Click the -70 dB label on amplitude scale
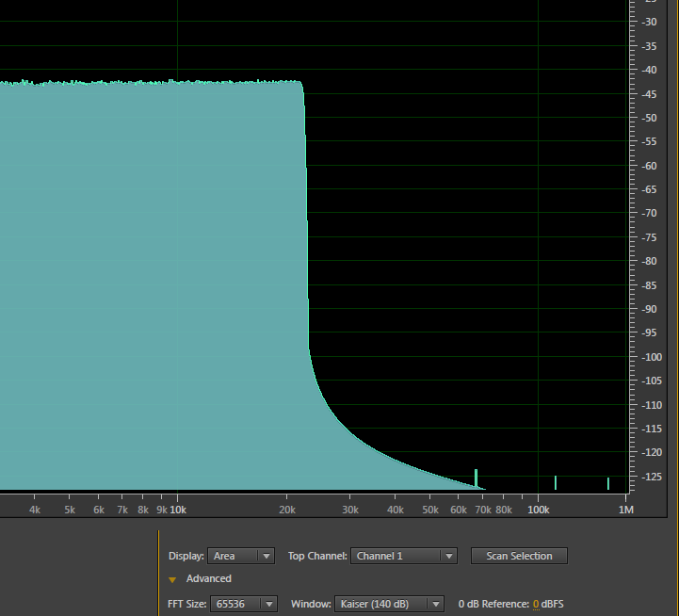 click(650, 214)
